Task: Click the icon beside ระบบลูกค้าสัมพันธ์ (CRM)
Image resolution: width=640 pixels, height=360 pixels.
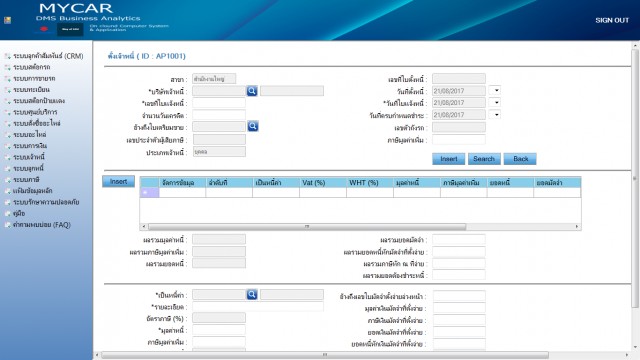Action: pos(7,56)
